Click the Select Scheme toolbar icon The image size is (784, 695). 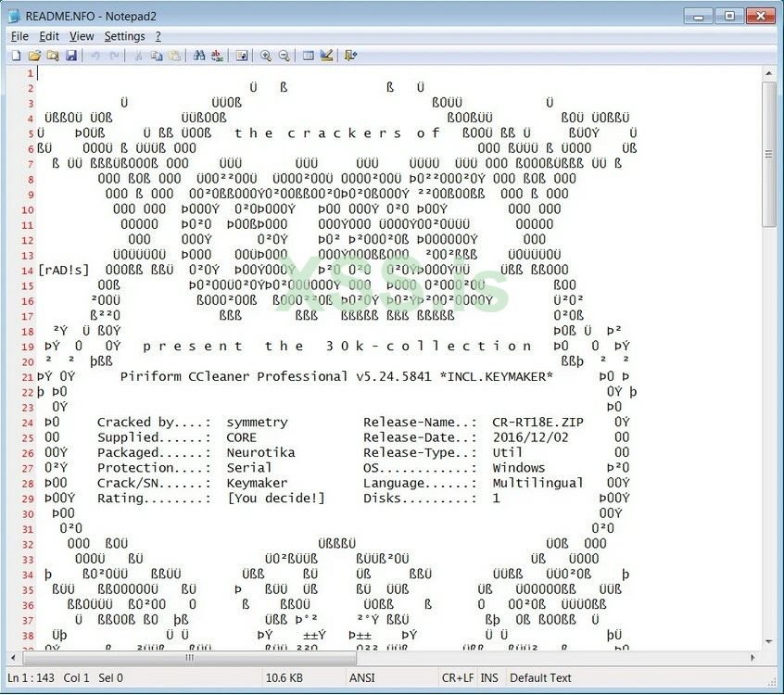pos(309,56)
